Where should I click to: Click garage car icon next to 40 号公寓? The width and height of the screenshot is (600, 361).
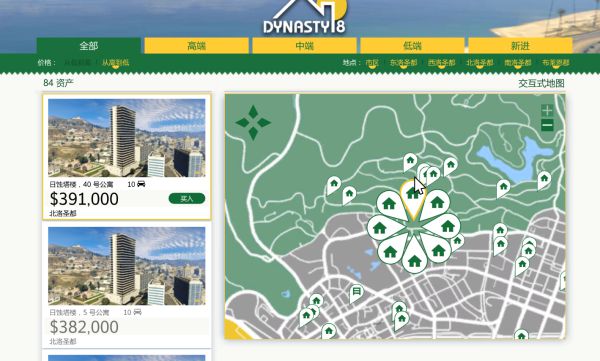(x=140, y=184)
